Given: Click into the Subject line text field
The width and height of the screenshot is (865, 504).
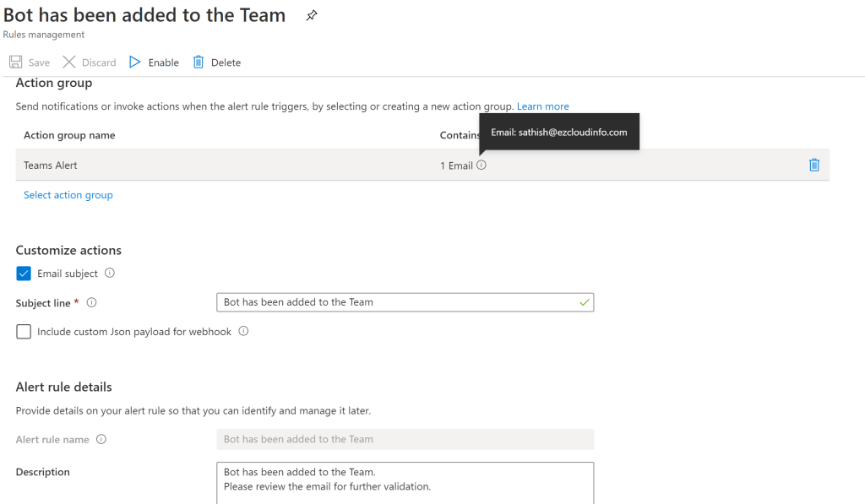Looking at the screenshot, I should click(397, 302).
